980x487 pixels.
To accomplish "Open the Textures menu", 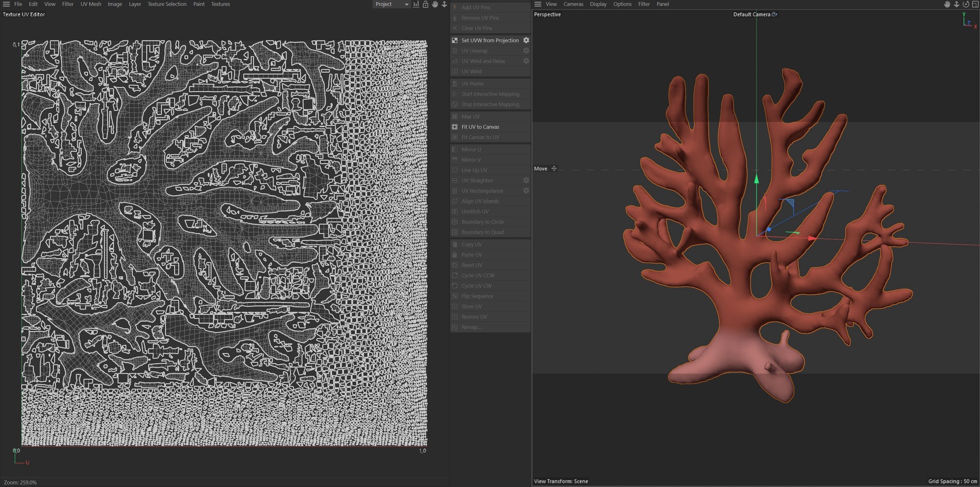I will pyautogui.click(x=220, y=4).
